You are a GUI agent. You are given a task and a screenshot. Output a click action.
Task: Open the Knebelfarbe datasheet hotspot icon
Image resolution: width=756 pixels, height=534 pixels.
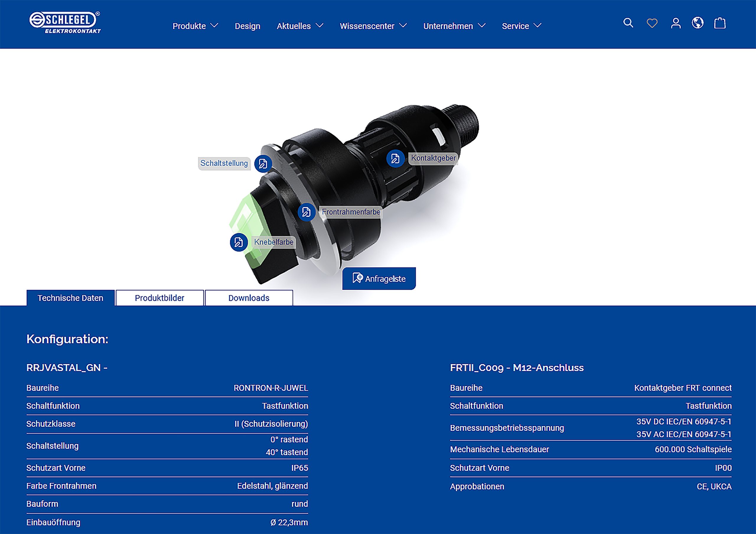tap(238, 242)
